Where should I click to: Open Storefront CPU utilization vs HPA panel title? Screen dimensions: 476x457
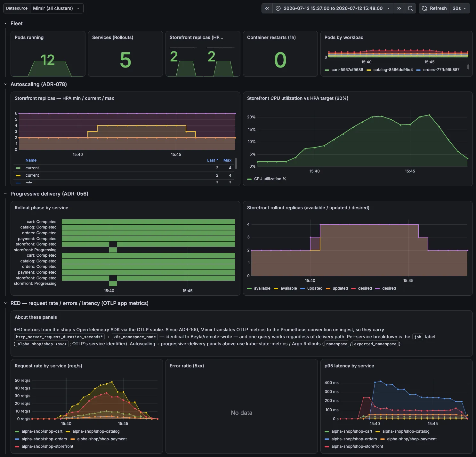(297, 98)
